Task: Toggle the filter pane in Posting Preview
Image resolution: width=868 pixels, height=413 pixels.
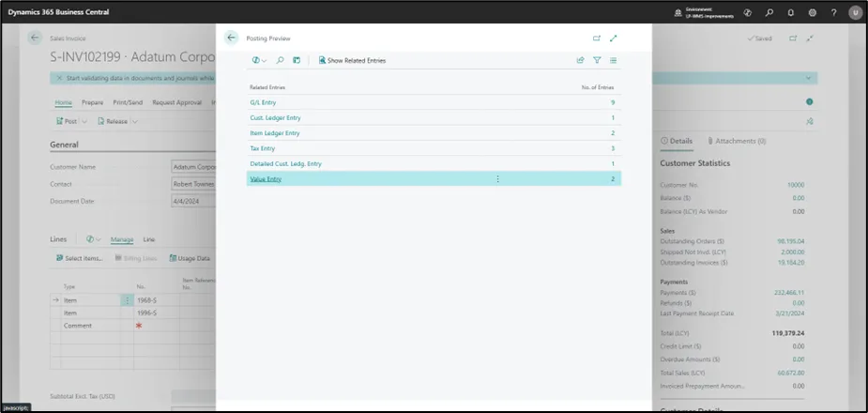Action: (x=597, y=60)
